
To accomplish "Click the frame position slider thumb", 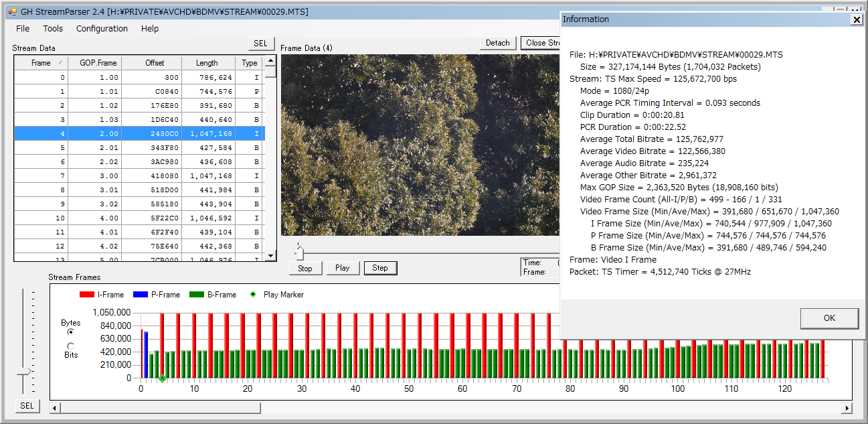I will [300, 253].
